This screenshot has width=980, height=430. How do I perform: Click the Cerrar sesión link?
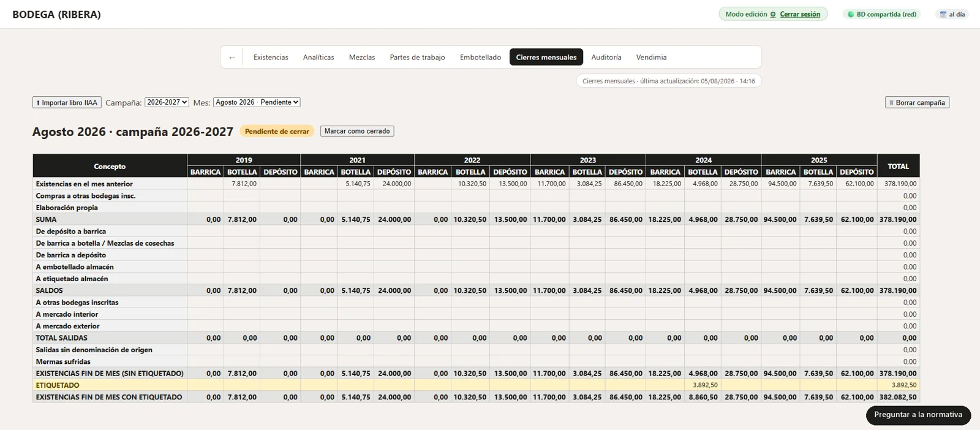pos(800,14)
